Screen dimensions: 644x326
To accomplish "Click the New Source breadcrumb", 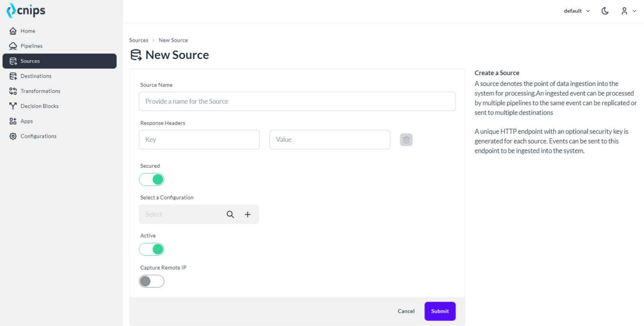I will pos(173,40).
